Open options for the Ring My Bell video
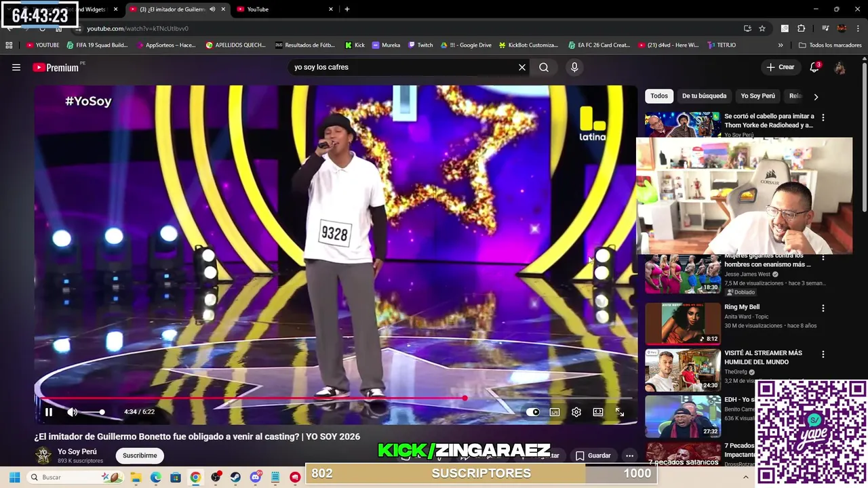The height and width of the screenshot is (488, 868). pos(823,308)
